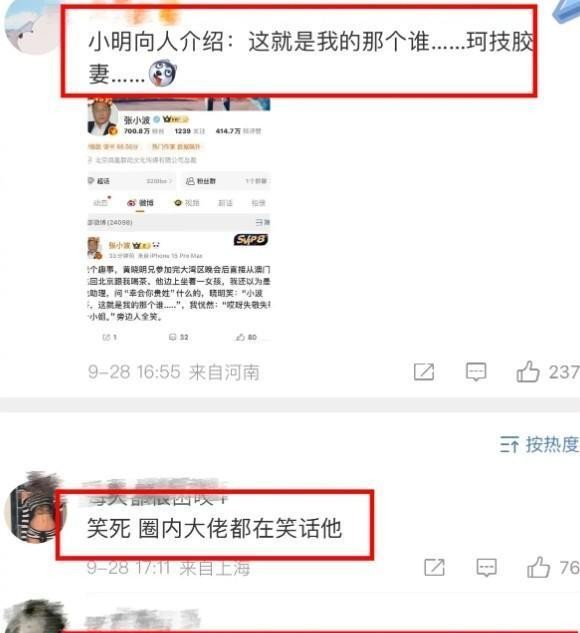Like the 笑死 圈内大佬 comment
The image size is (580, 633).
(538, 568)
